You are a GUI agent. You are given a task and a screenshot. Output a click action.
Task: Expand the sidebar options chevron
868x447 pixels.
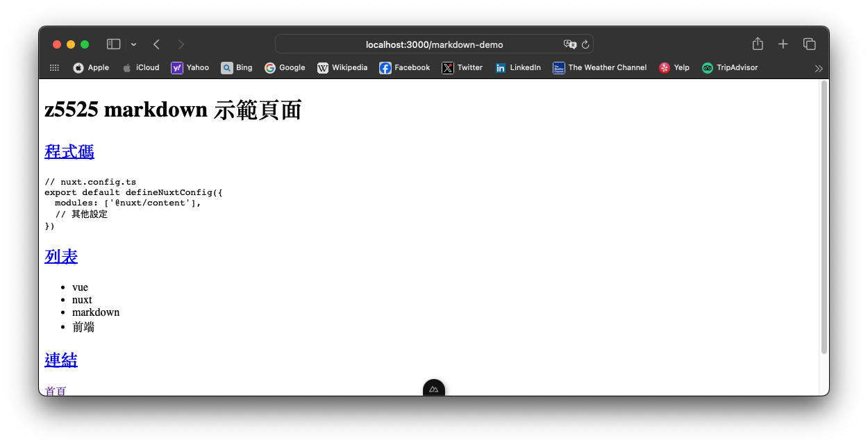pyautogui.click(x=133, y=44)
